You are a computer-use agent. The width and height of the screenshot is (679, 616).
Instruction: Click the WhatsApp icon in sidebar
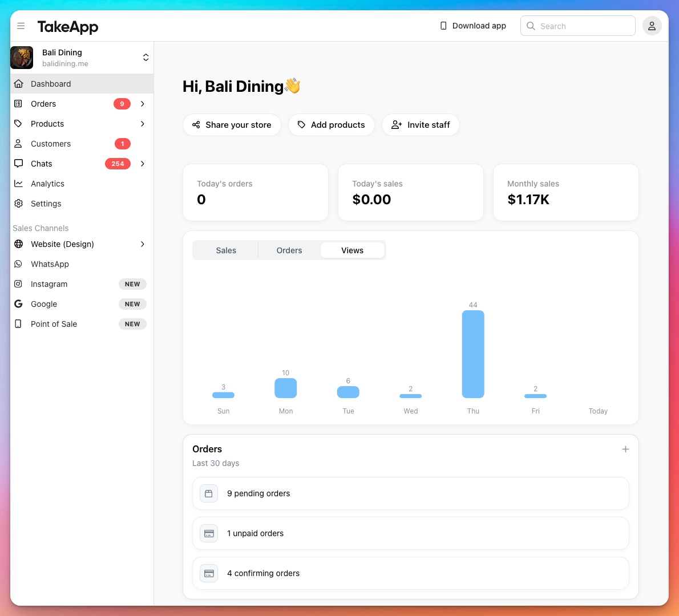tap(18, 264)
